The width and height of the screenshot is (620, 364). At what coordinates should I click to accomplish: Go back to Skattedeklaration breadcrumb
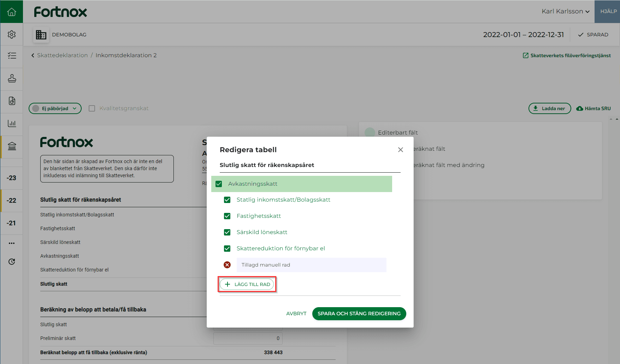(x=63, y=55)
